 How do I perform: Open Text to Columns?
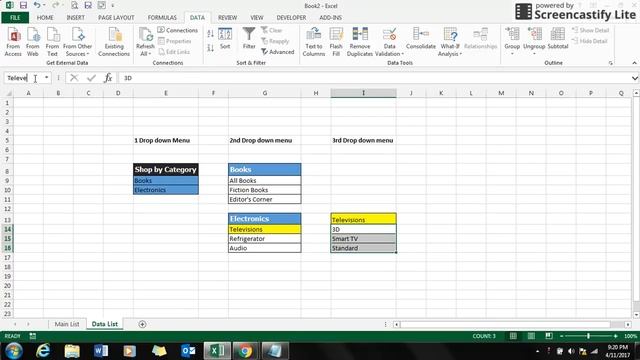[x=313, y=42]
